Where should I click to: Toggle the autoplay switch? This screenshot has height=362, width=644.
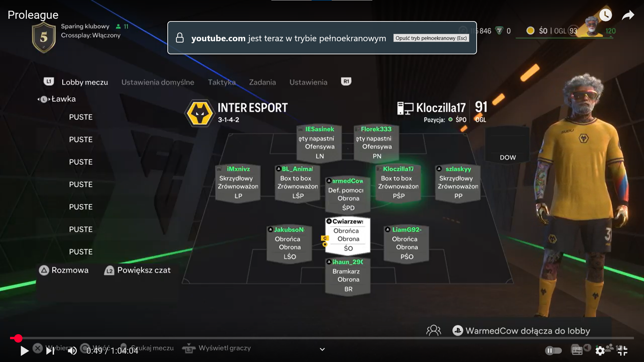[553, 351]
